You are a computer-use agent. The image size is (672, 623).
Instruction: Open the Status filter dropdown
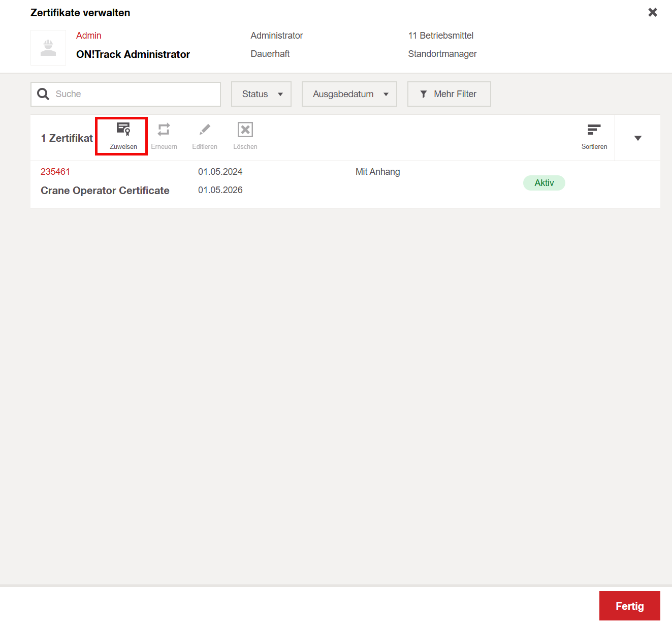point(261,94)
